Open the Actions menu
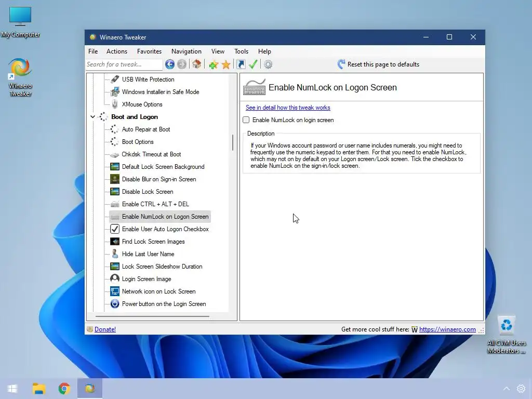 (x=117, y=51)
